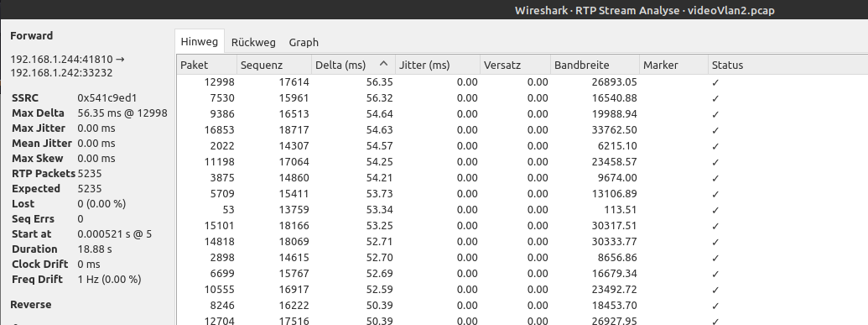Screen dimensions: 868x325
Task: Select the row for packet 10555
Action: pyautogui.click(x=522, y=290)
